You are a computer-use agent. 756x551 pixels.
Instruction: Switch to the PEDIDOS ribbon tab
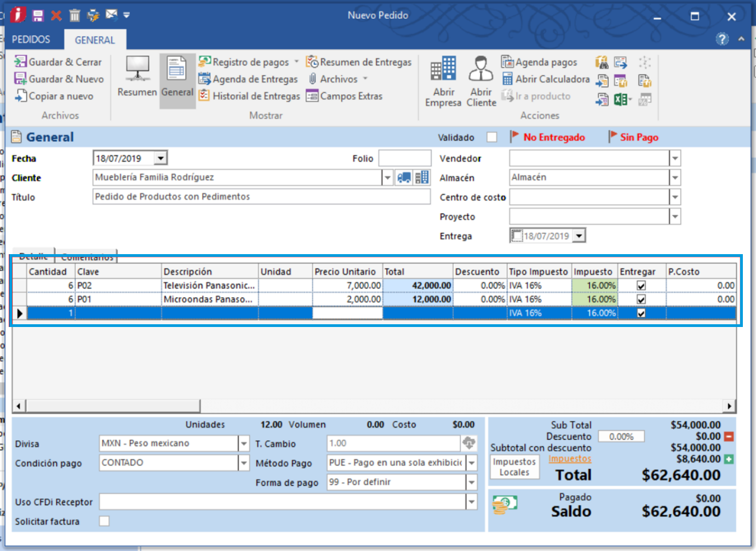pyautogui.click(x=31, y=39)
